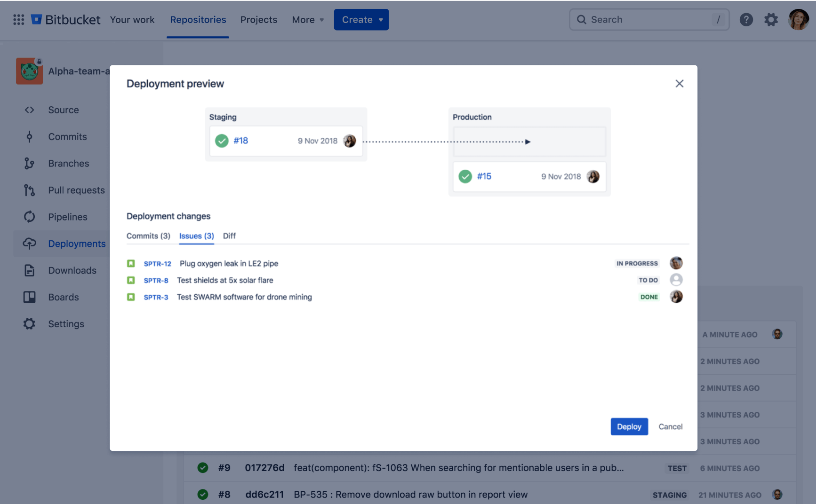Screen dimensions: 816x504
Task: Open the Source section in the sidebar
Action: click(63, 110)
